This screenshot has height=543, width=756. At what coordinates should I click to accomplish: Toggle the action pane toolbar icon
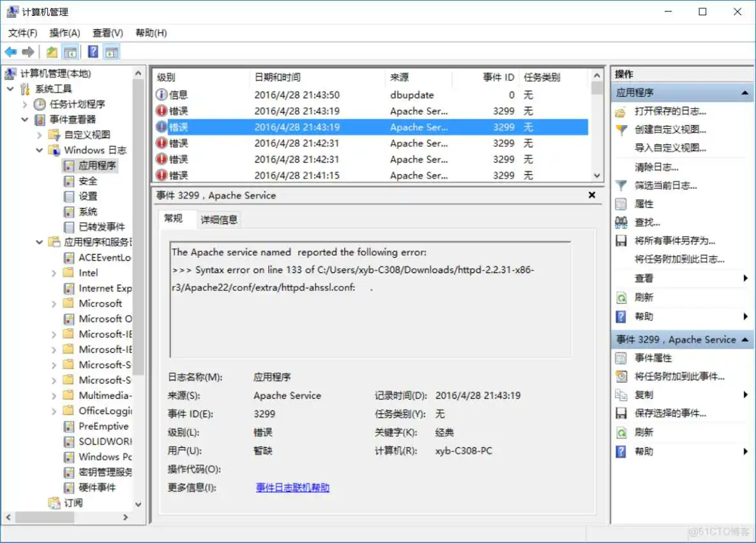110,51
